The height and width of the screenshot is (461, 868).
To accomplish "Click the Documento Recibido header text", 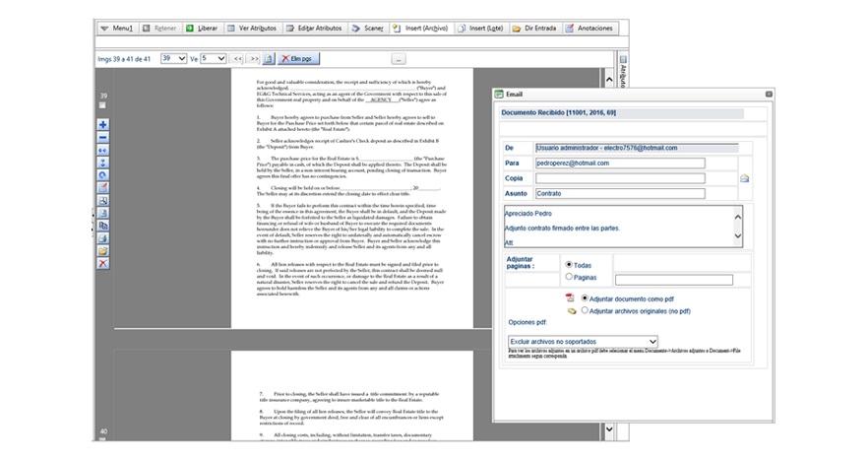I will [x=559, y=112].
